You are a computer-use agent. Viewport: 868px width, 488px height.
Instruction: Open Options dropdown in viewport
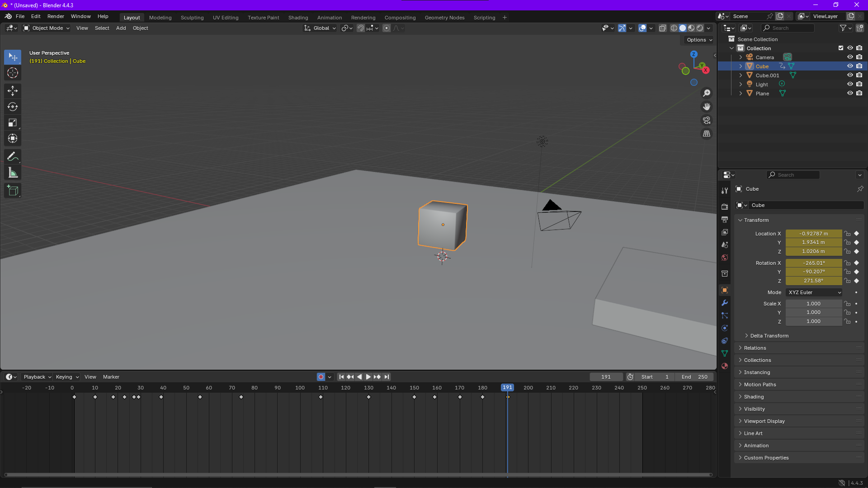pyautogui.click(x=699, y=40)
